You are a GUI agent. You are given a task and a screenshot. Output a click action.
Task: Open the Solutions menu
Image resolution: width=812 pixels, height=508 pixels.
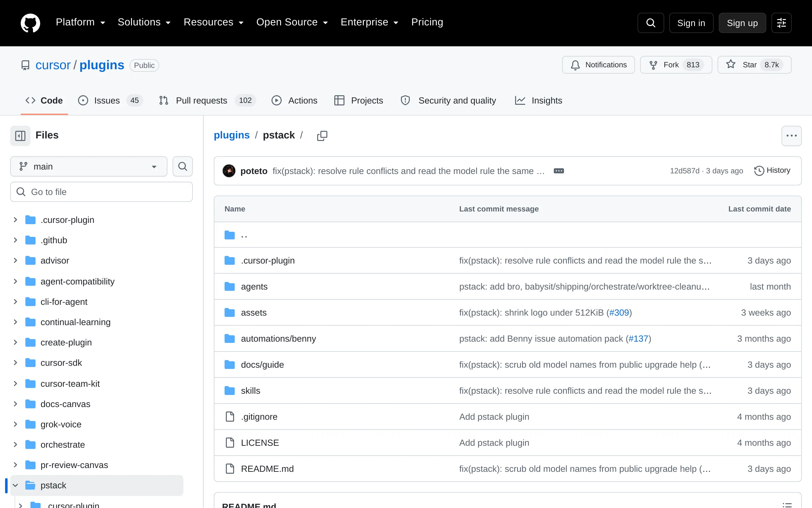coord(144,22)
